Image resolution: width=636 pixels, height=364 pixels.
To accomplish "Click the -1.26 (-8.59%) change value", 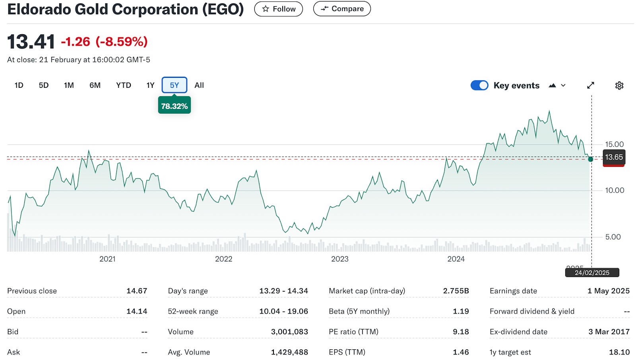I will tap(104, 41).
